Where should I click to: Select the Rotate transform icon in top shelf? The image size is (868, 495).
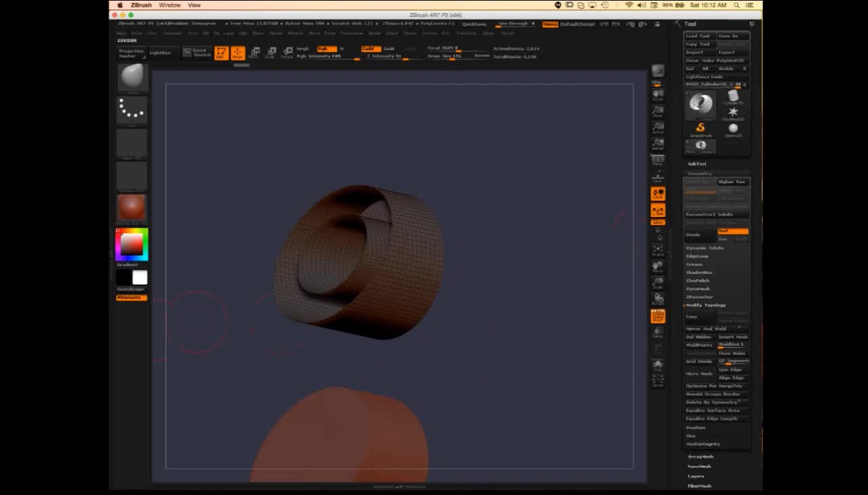point(287,53)
